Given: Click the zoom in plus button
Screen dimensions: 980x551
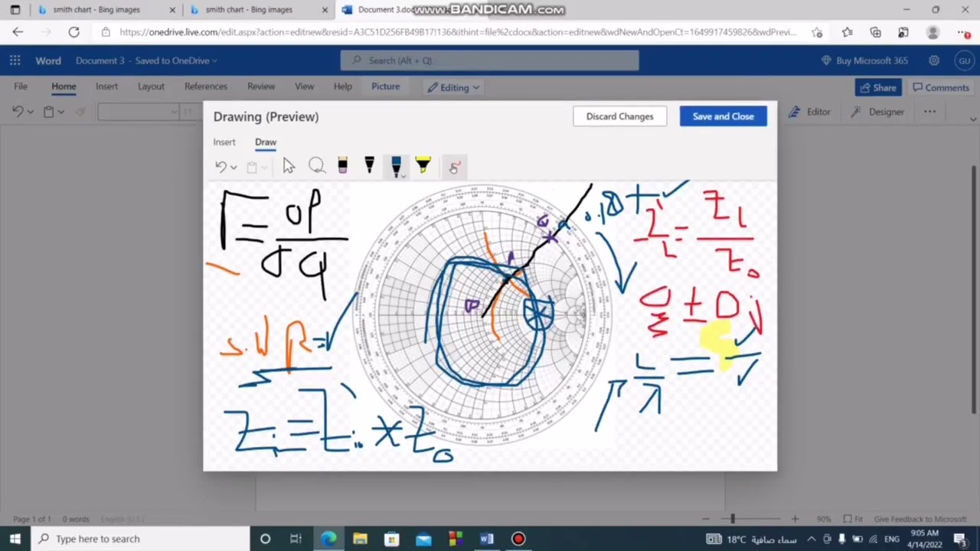Looking at the screenshot, I should pyautogui.click(x=795, y=519).
